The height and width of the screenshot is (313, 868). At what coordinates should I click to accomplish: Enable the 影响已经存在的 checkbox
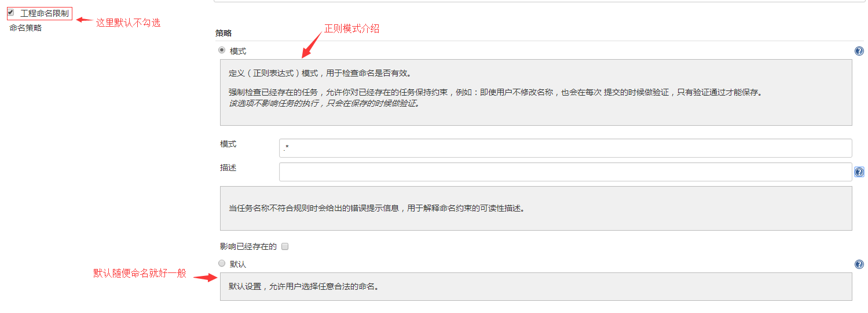(284, 246)
